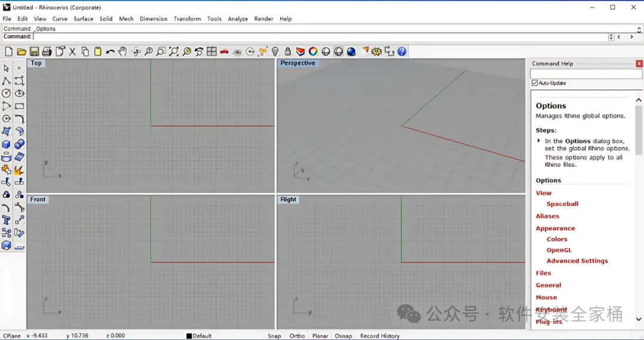This screenshot has width=644, height=340.
Task: Open the Spaceball help link
Action: pyautogui.click(x=562, y=204)
